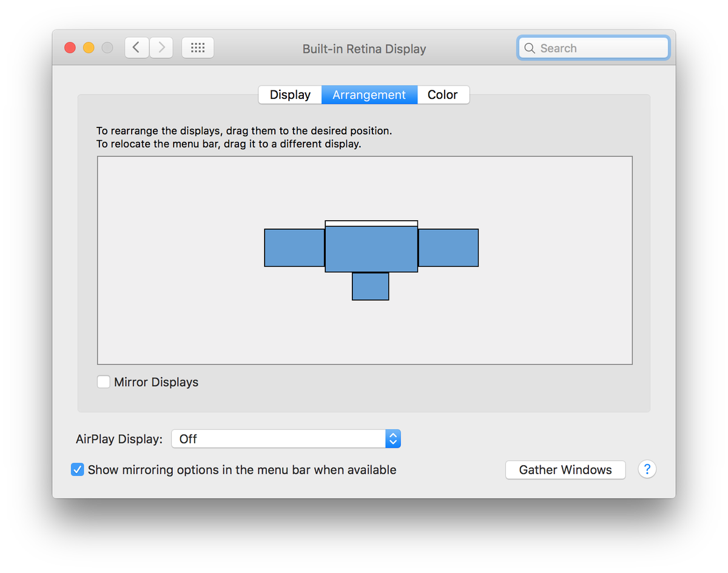Viewport: 728px width, 573px height.
Task: Select the left display rectangle
Action: pyautogui.click(x=294, y=247)
